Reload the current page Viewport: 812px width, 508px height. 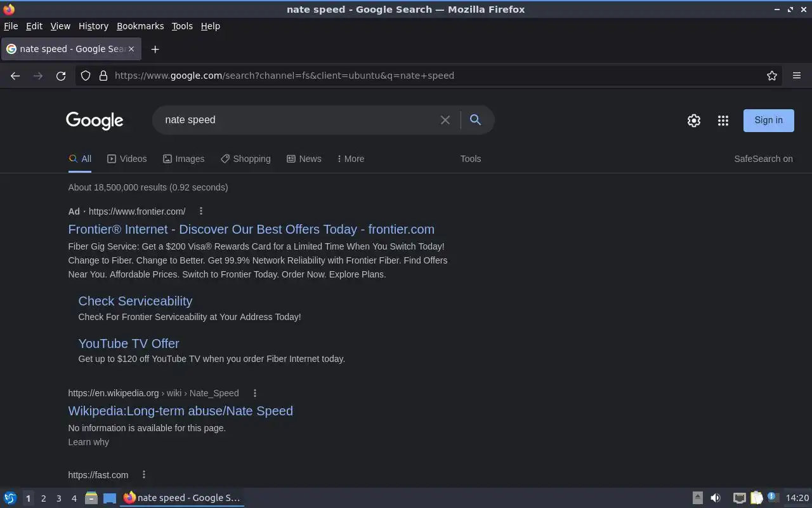pyautogui.click(x=61, y=76)
